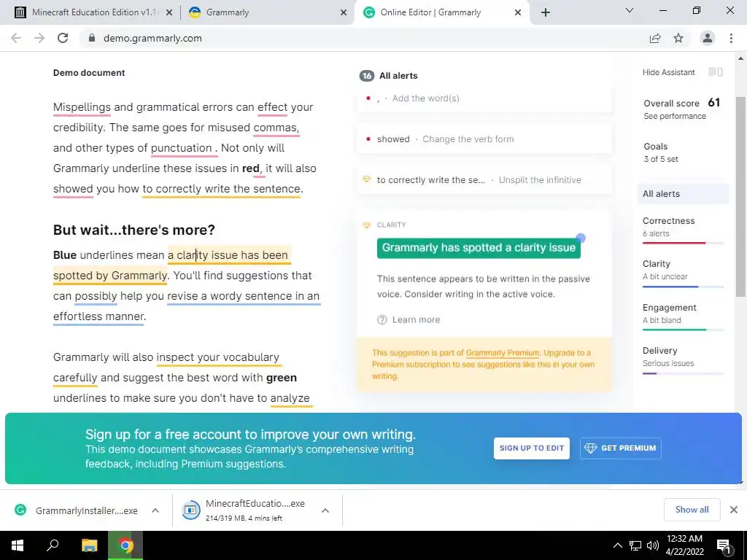Click the underlined word showed in document
This screenshot has width=747, height=560.
coord(73,189)
